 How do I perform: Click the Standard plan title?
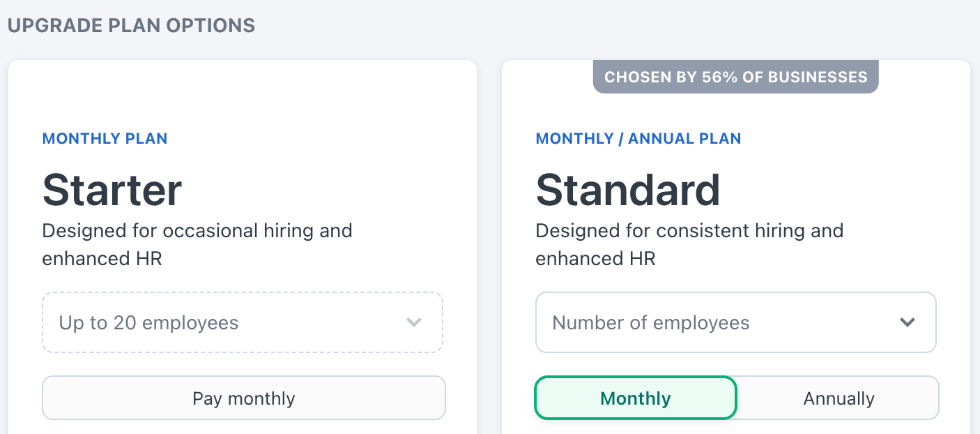click(628, 189)
